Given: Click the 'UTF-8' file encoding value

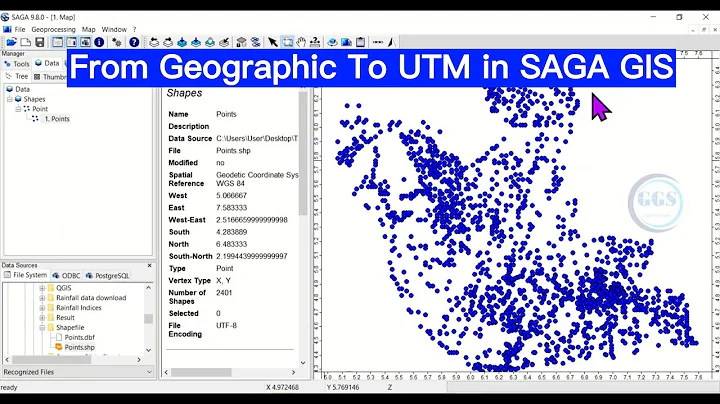Looking at the screenshot, I should click(x=226, y=325).
